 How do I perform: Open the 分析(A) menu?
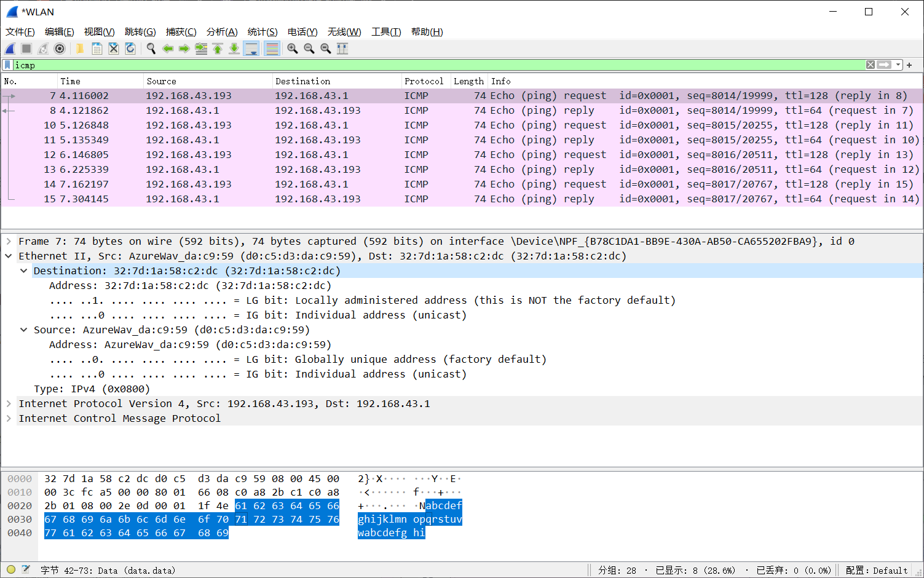click(222, 32)
